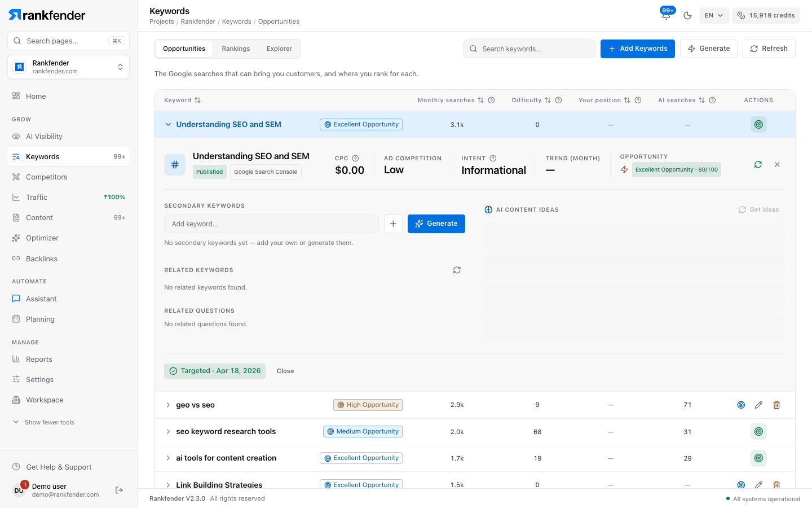Click the Close link beside Targeted badge
Screen dimensions: 812x508
tap(285, 371)
